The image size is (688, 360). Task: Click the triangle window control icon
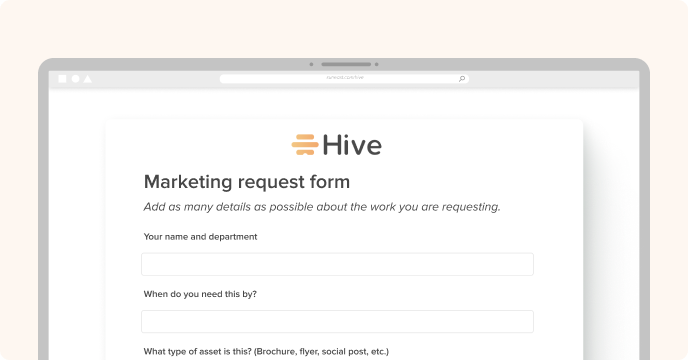[x=88, y=79]
